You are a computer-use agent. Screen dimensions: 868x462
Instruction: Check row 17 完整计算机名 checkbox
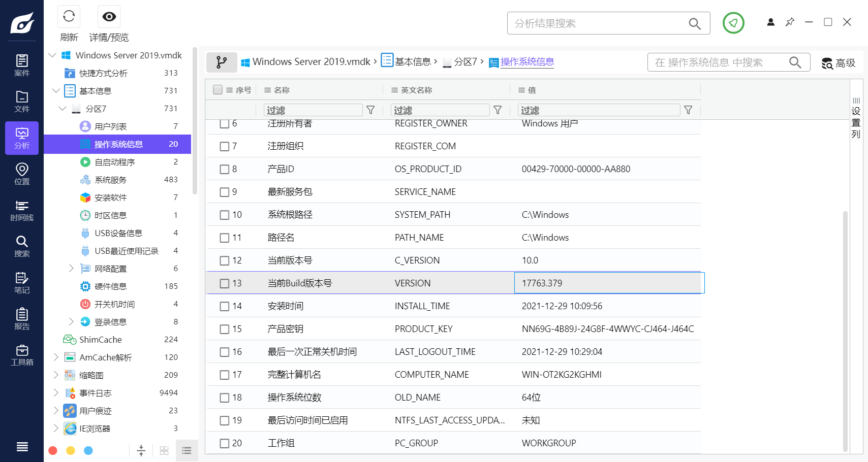coord(224,375)
